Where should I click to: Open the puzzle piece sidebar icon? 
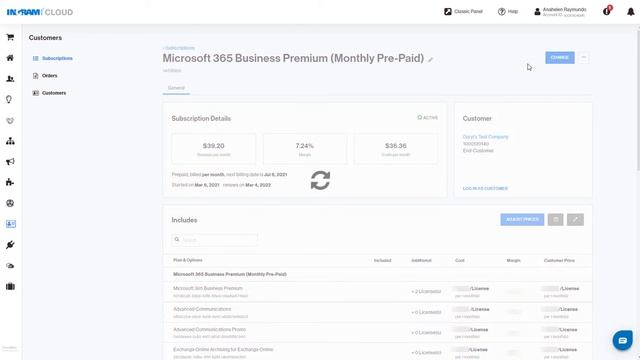pos(10,182)
